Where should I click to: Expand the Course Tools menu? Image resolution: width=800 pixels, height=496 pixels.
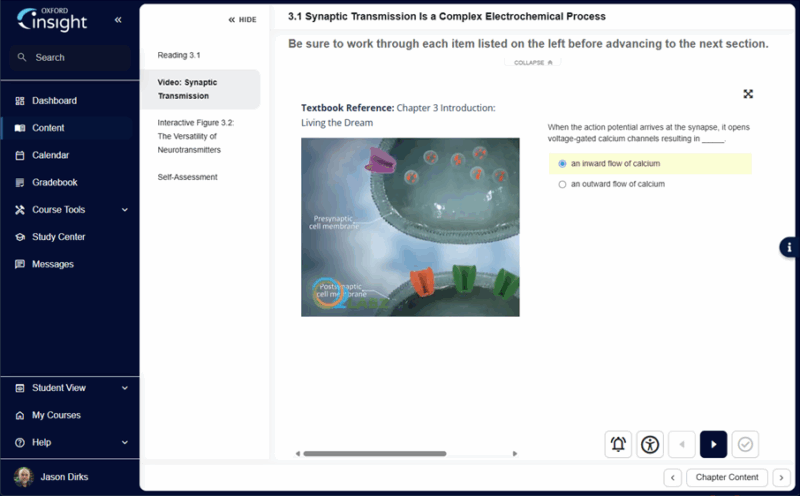(x=124, y=210)
